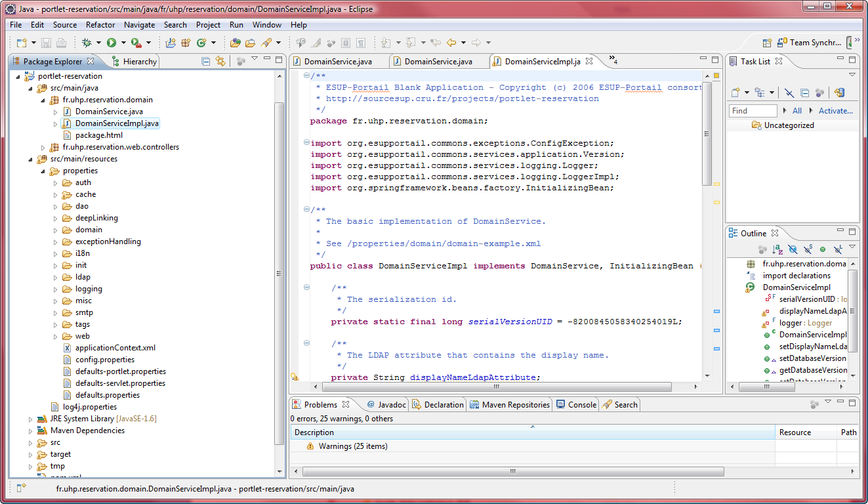Open the Refactor menu
Image resolution: width=868 pixels, height=504 pixels.
click(100, 25)
